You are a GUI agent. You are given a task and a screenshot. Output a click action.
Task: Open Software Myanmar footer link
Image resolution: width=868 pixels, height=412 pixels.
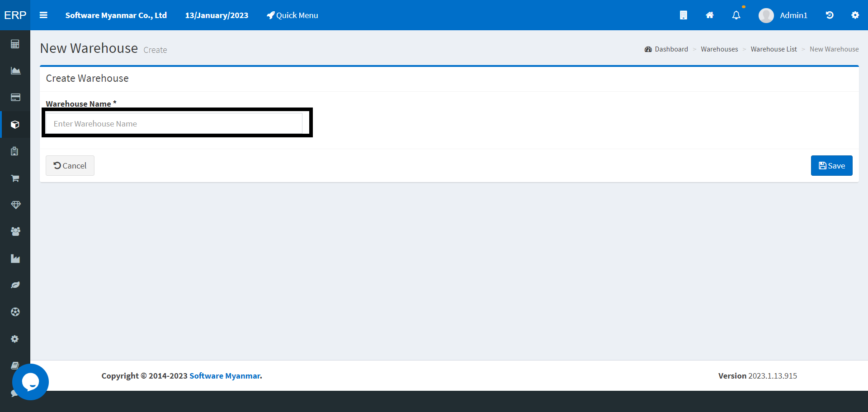point(225,376)
